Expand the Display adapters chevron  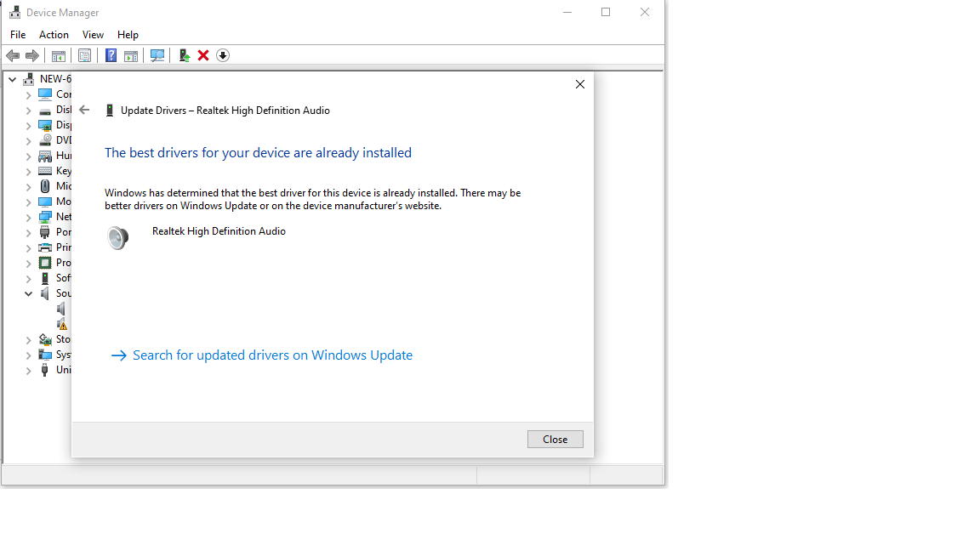tap(28, 126)
